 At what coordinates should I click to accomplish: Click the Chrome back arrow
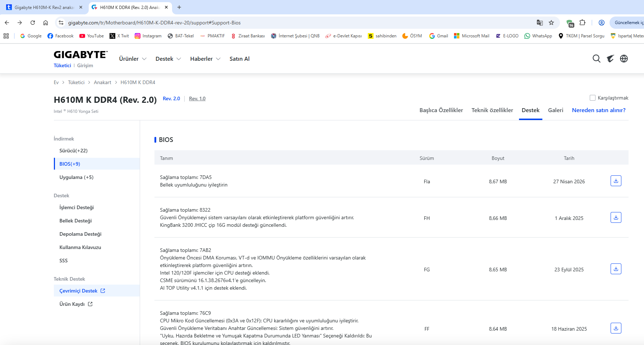7,23
